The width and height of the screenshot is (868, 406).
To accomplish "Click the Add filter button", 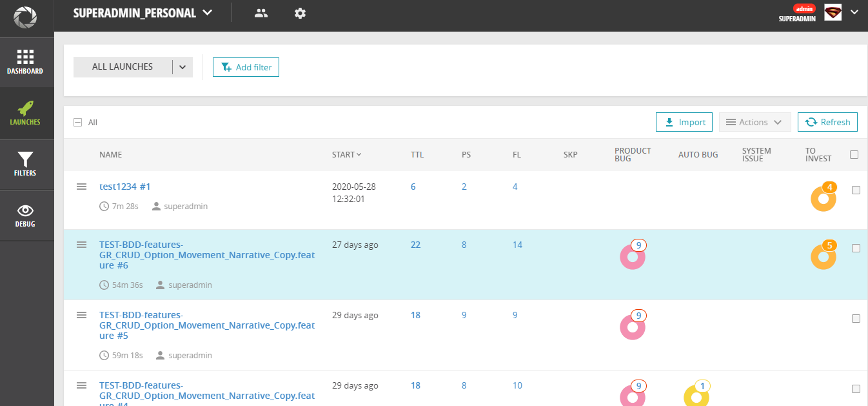I will click(x=246, y=67).
